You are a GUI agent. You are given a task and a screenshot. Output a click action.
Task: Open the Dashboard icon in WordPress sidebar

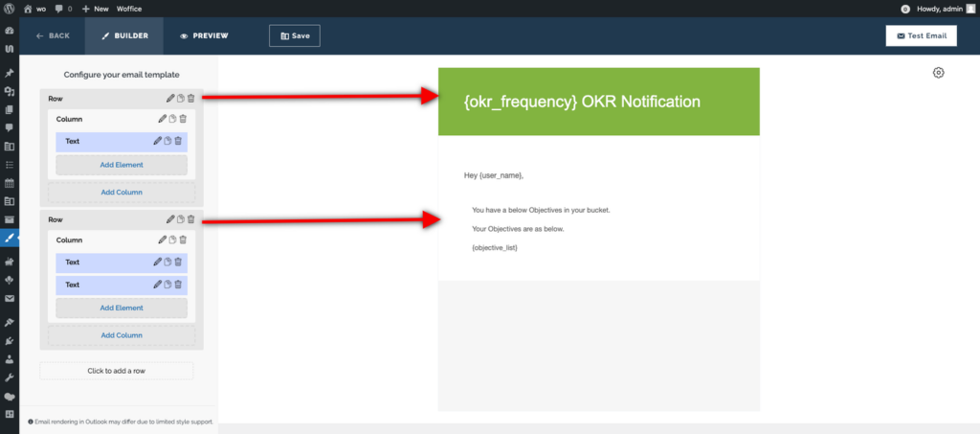pyautogui.click(x=10, y=31)
